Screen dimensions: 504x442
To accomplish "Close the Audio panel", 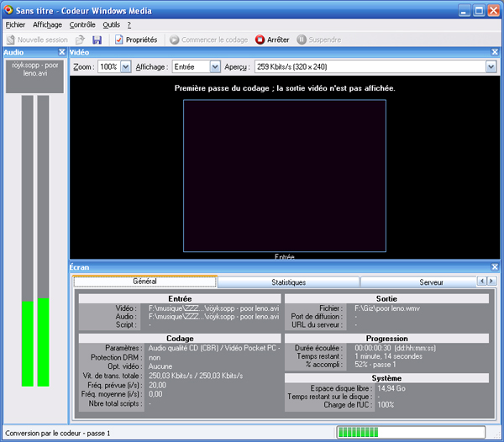I will coord(61,52).
